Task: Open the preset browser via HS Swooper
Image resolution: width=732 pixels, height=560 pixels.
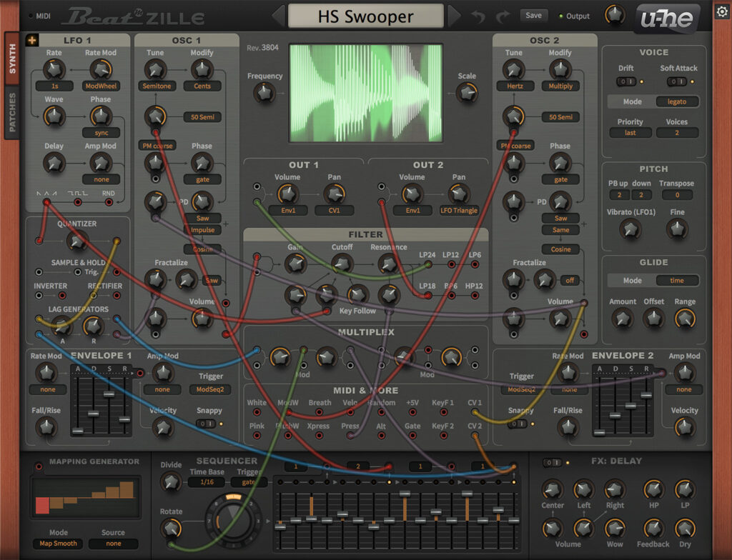Action: tap(365, 15)
